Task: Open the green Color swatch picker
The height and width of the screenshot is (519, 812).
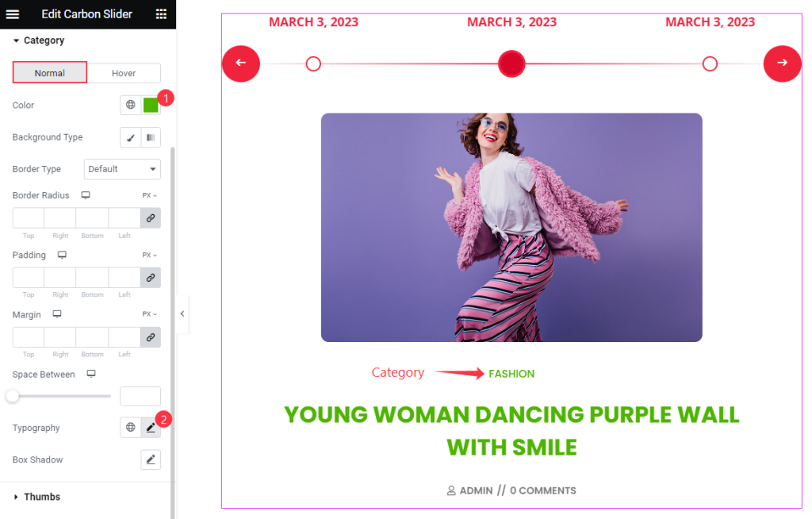Action: 151,105
